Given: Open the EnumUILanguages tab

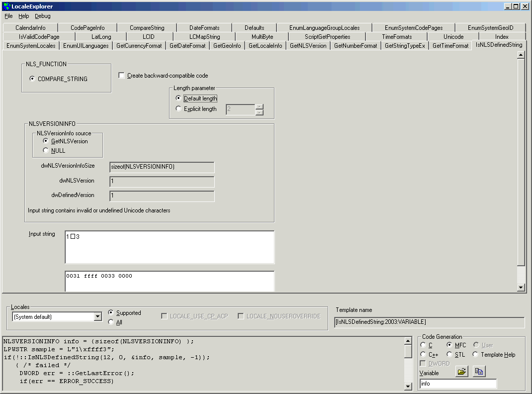Looking at the screenshot, I should point(86,45).
